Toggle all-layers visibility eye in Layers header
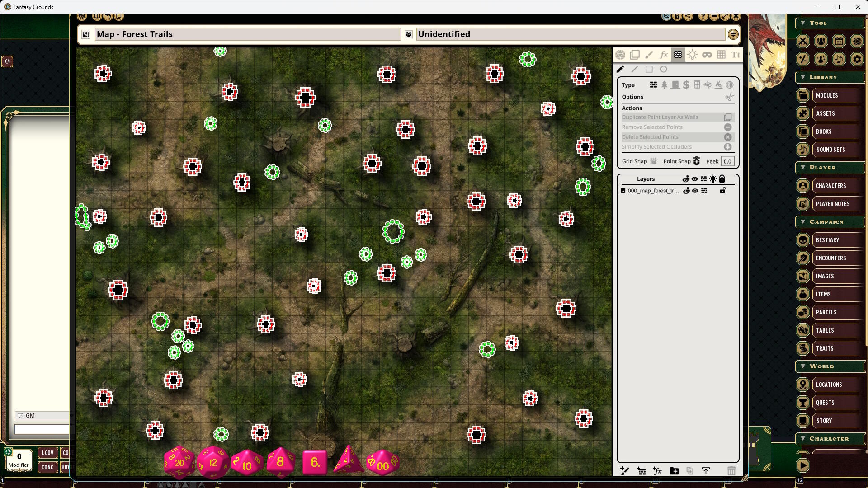 (x=695, y=179)
